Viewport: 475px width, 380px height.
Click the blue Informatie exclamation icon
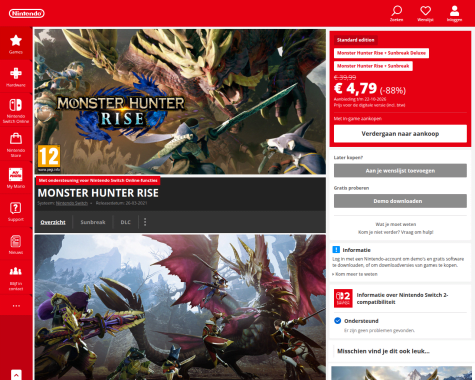pyautogui.click(x=336, y=250)
